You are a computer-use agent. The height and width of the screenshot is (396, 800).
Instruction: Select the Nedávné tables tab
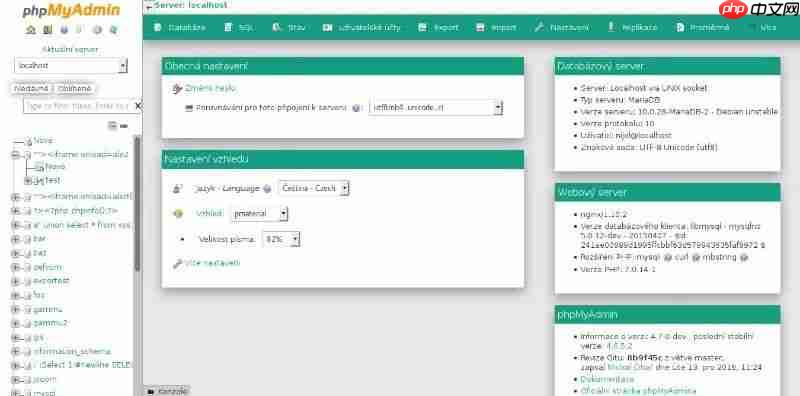click(32, 89)
